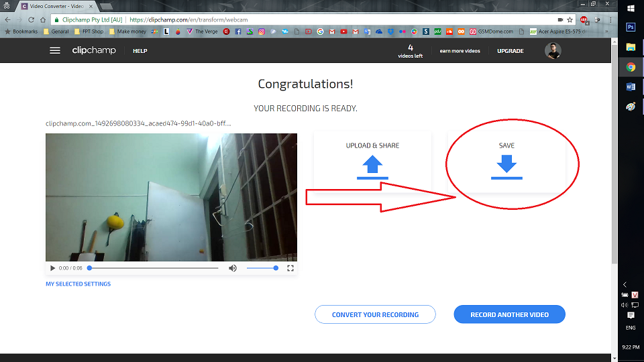Open the Windows Start menu
This screenshot has width=644, height=362.
pos(631,8)
